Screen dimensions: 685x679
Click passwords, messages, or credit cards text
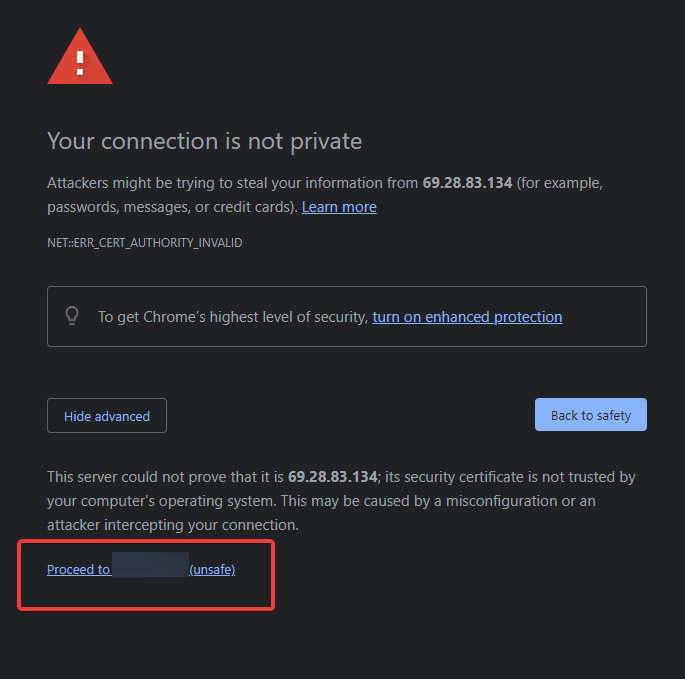pos(170,207)
